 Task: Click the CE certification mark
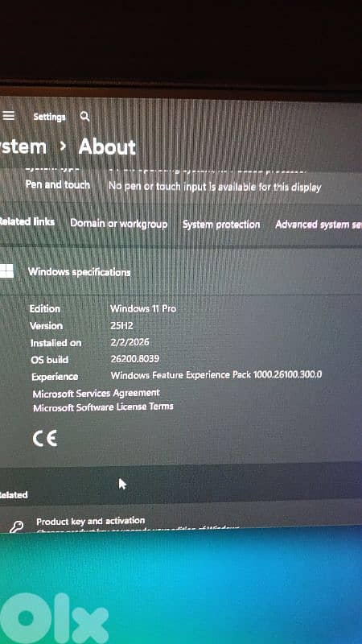[x=45, y=439]
